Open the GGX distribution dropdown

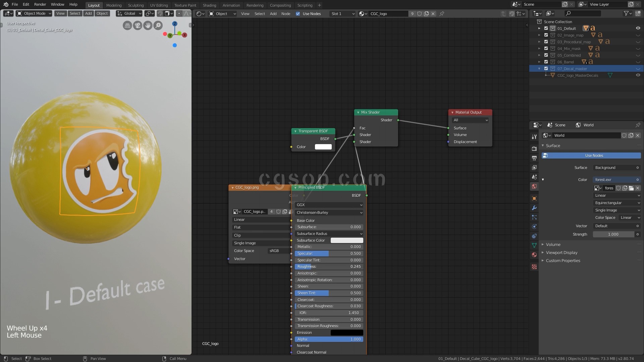coord(329,205)
